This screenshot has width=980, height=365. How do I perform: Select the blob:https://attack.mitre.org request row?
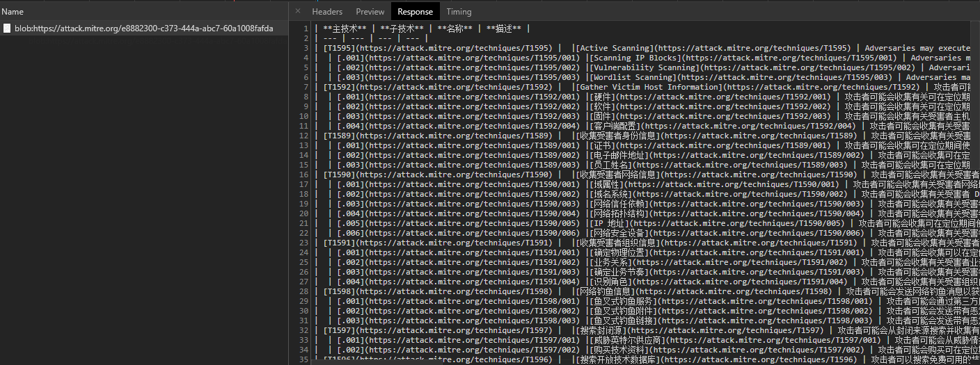[x=144, y=29]
